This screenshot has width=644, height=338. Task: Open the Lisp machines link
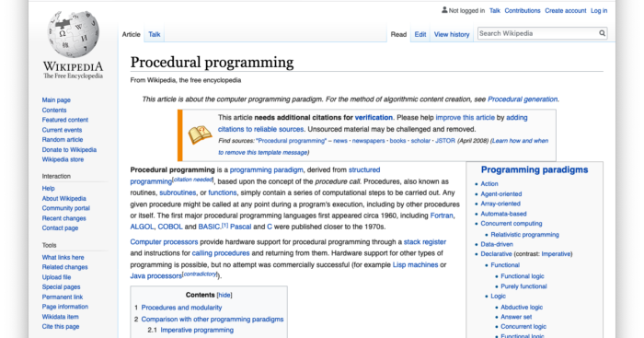coord(415,265)
